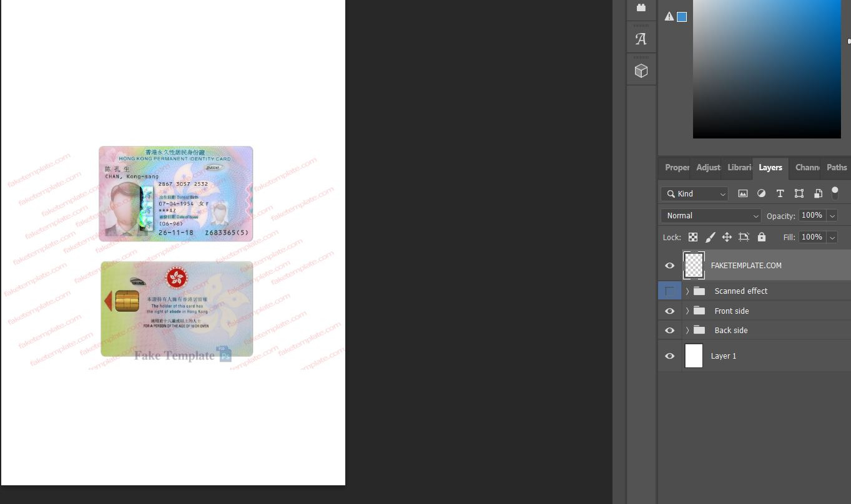Enable lock transparent pixels
The width and height of the screenshot is (851, 504).
click(693, 237)
